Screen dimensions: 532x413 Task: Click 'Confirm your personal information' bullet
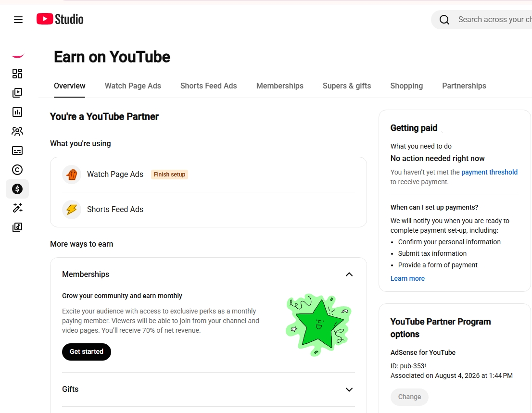pos(449,242)
